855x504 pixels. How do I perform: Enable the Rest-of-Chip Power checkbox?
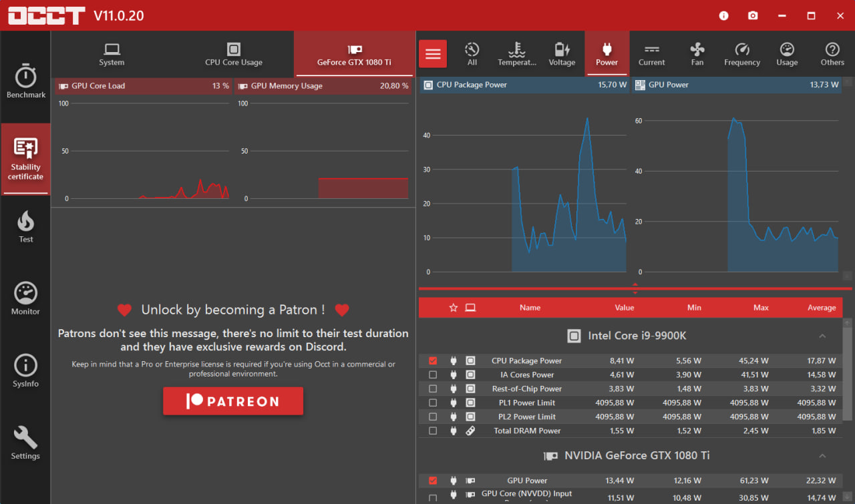[433, 389]
